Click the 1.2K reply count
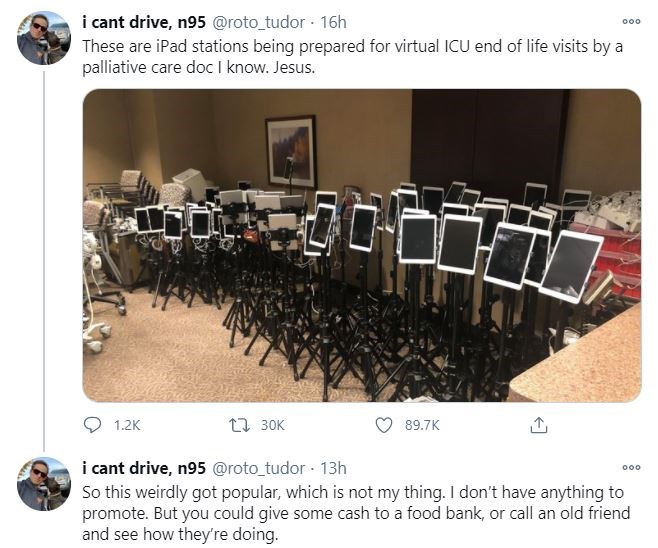The height and width of the screenshot is (548, 658). [127, 425]
